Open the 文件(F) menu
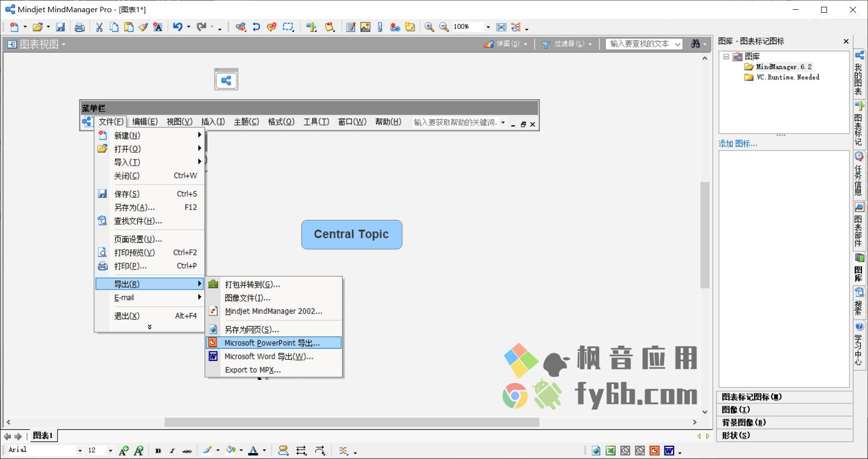868x459 pixels. pos(111,122)
